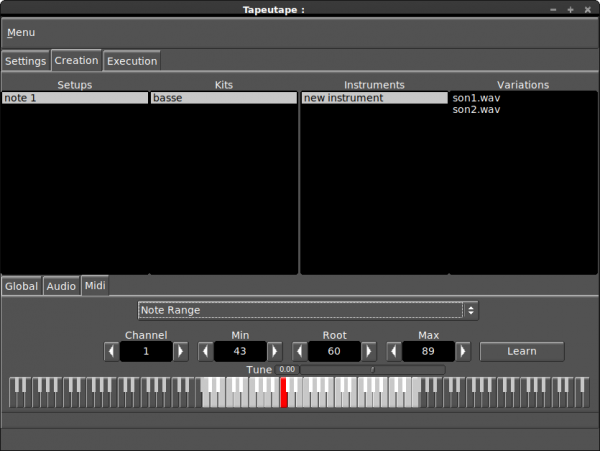Select son2.wav in Variations list
The height and width of the screenshot is (451, 600).
(476, 110)
